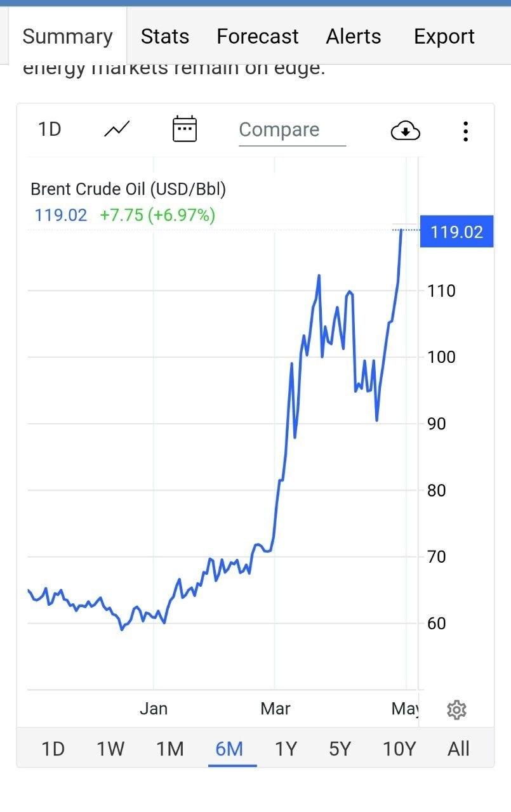Viewport: 511px width, 812px height.
Task: Open the Forecast tab
Action: [257, 37]
